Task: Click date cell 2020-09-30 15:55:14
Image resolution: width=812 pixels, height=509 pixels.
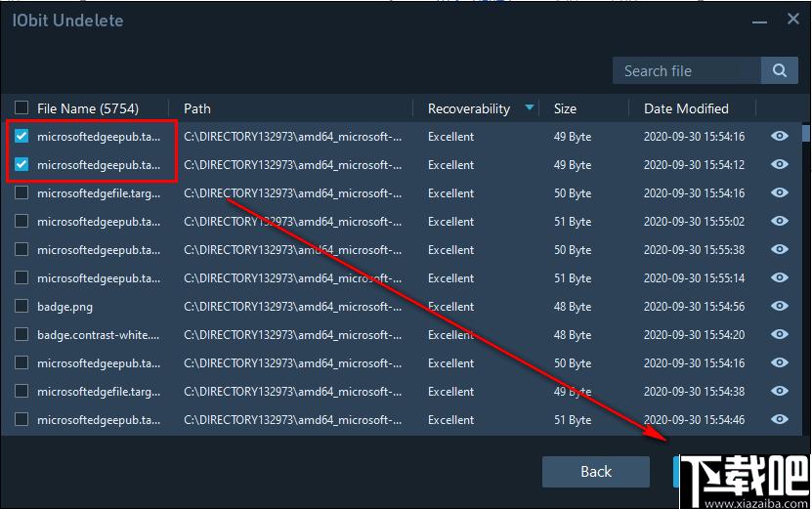Action: click(x=694, y=278)
